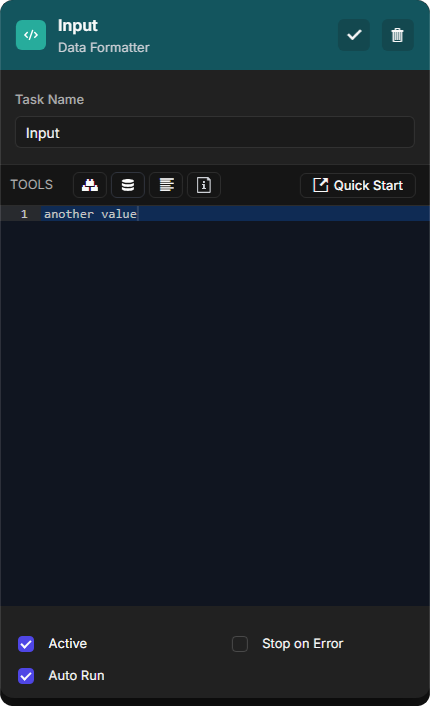Open the info document tool
This screenshot has width=430, height=706.
pos(204,185)
